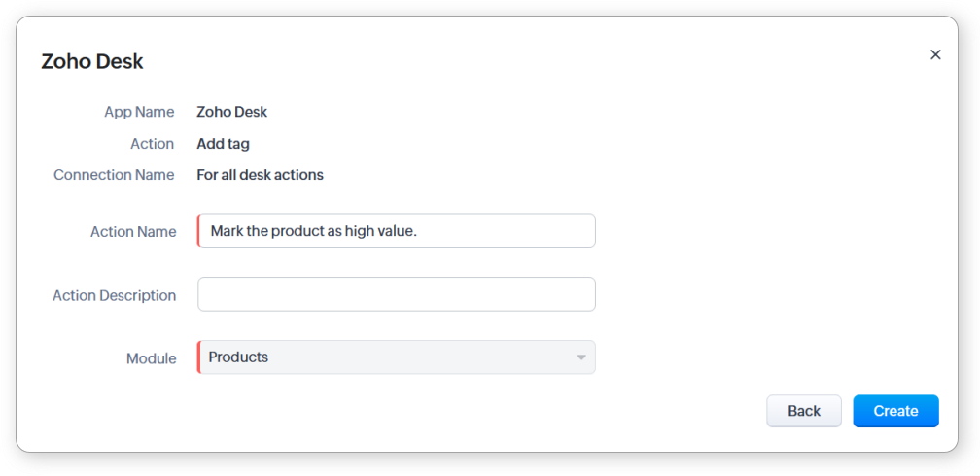Viewport: 980px width, 476px height.
Task: Click the 'Module' field label
Action: 151,358
